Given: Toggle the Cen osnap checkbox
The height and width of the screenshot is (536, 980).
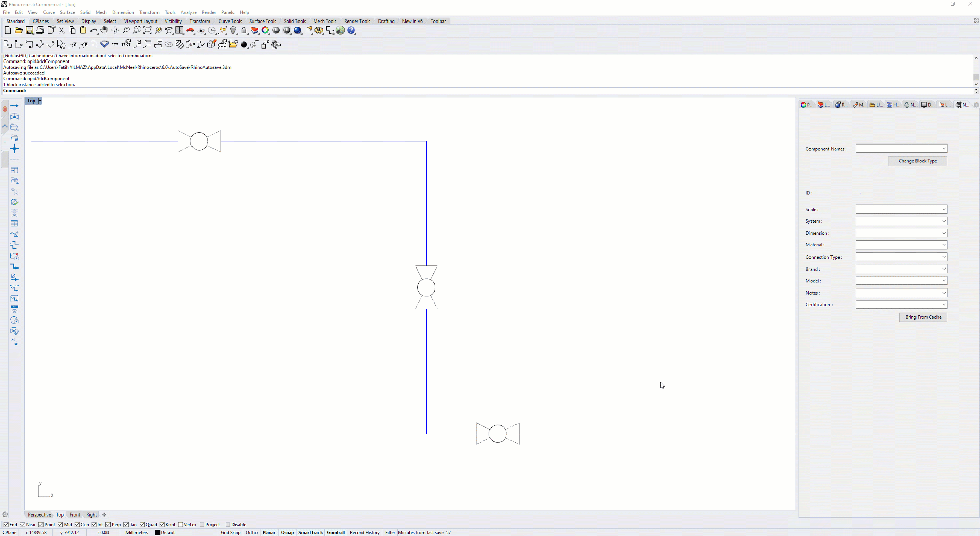Looking at the screenshot, I should tap(77, 525).
